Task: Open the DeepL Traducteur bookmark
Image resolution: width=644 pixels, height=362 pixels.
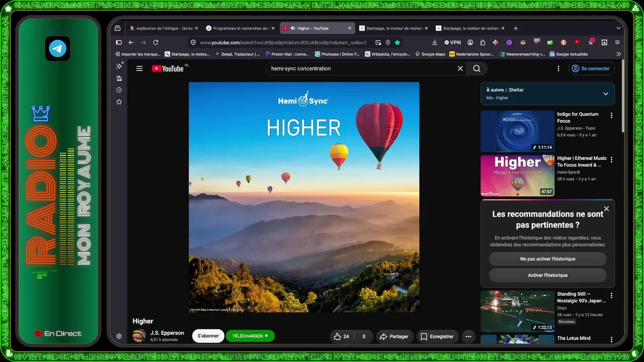Action: coord(237,54)
